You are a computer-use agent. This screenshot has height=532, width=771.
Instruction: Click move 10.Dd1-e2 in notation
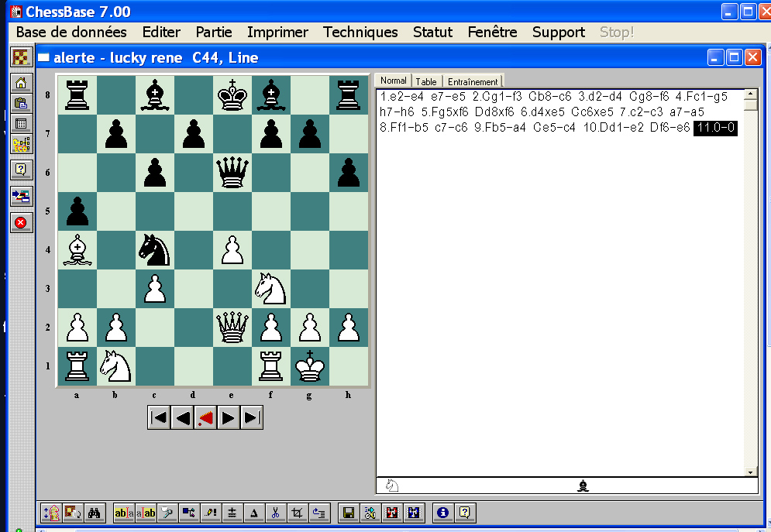tap(613, 128)
